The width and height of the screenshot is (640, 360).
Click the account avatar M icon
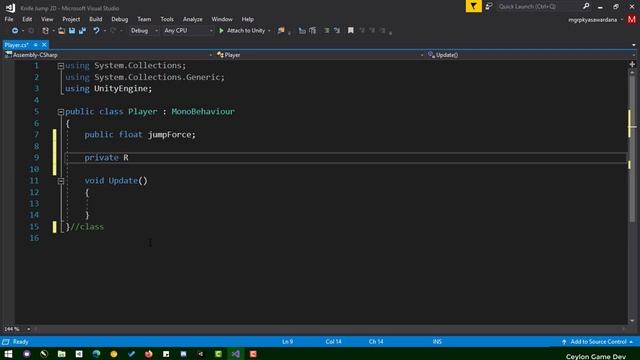point(632,19)
